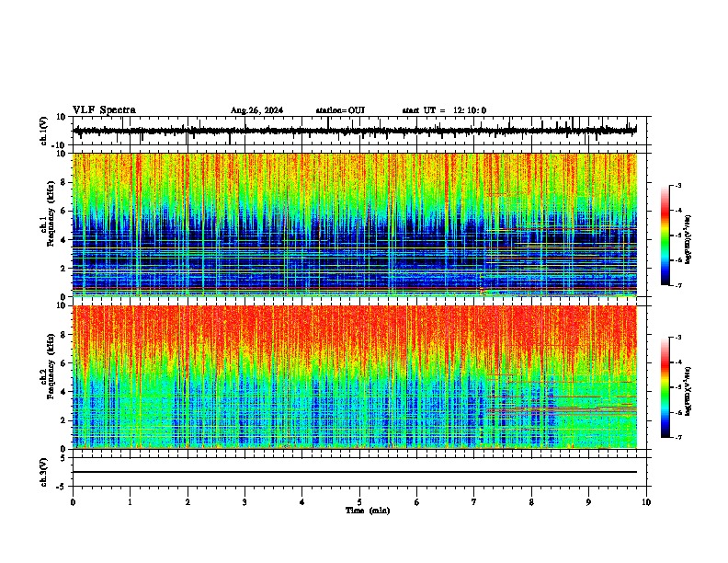Click time axis tick label "7"
The height and width of the screenshot is (563, 728).
click(x=474, y=502)
